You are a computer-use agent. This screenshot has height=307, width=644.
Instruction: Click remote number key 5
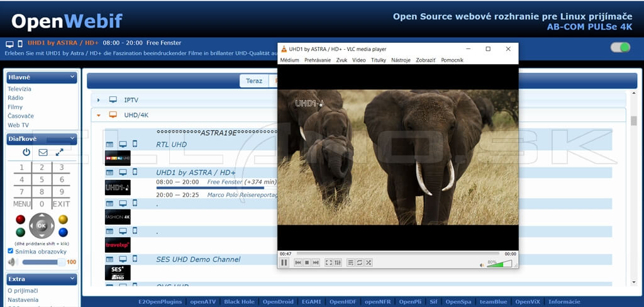coord(42,179)
